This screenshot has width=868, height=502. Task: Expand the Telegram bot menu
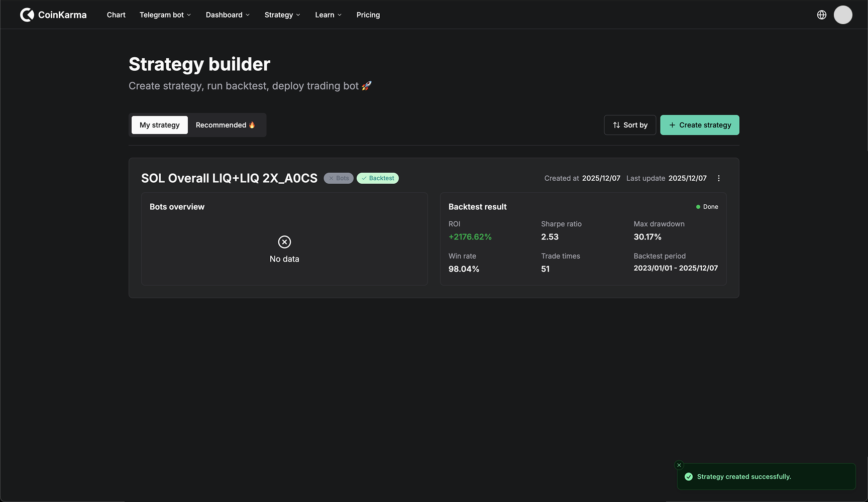click(165, 15)
